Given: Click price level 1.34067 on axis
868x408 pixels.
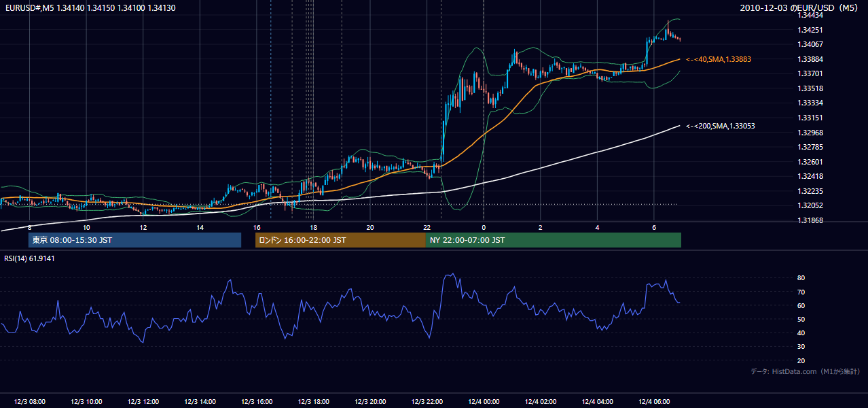Looking at the screenshot, I should click(x=810, y=44).
